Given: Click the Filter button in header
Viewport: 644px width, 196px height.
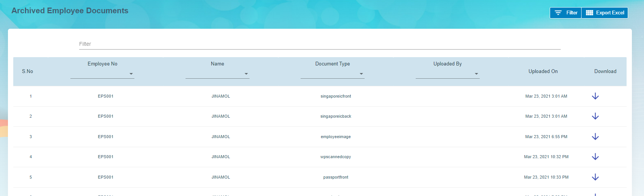Looking at the screenshot, I should click(566, 13).
